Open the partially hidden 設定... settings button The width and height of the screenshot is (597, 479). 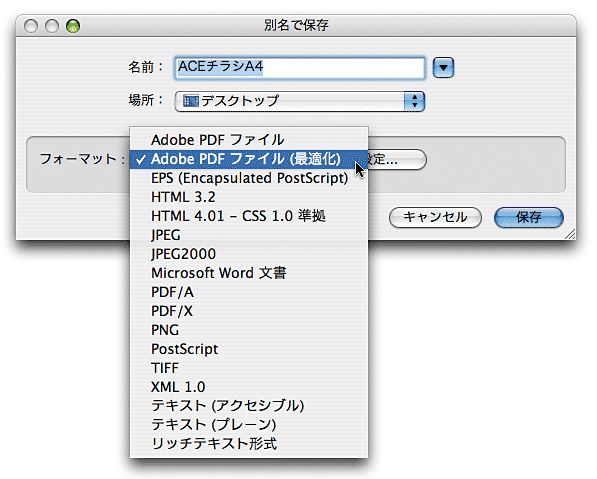[397, 159]
